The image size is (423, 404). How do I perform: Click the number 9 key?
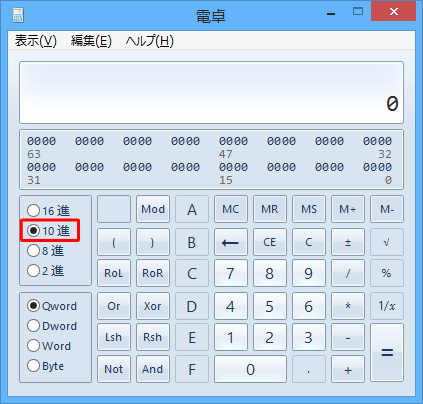pyautogui.click(x=309, y=273)
